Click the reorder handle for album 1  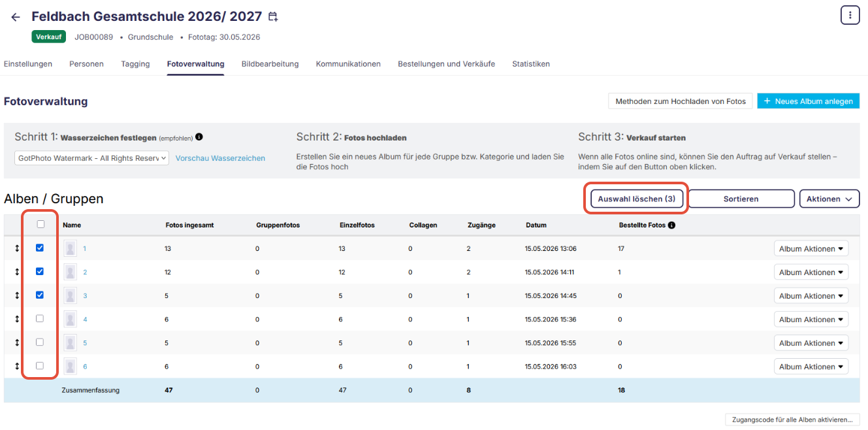point(17,249)
